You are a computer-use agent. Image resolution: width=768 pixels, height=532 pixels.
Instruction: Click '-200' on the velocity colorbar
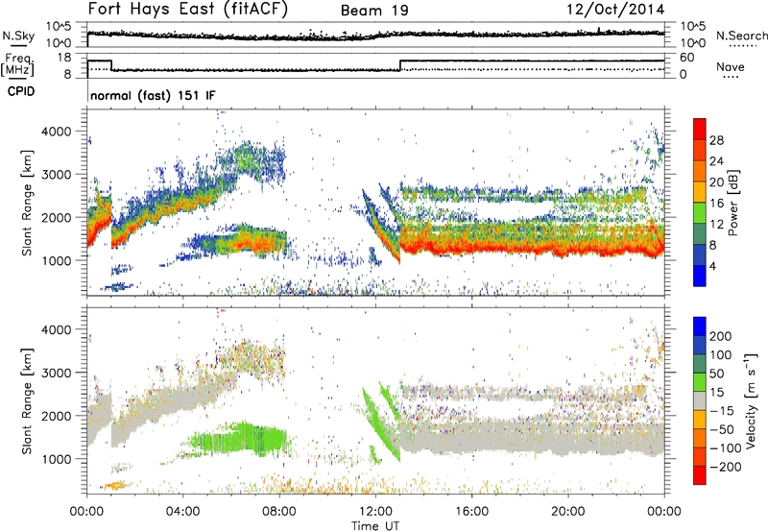click(x=725, y=467)
